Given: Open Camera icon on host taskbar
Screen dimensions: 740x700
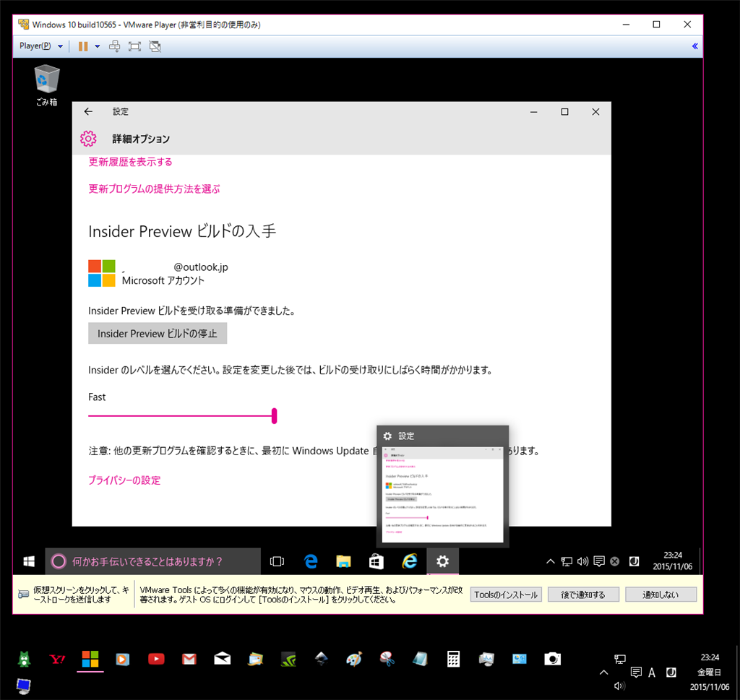Looking at the screenshot, I should coord(552,659).
